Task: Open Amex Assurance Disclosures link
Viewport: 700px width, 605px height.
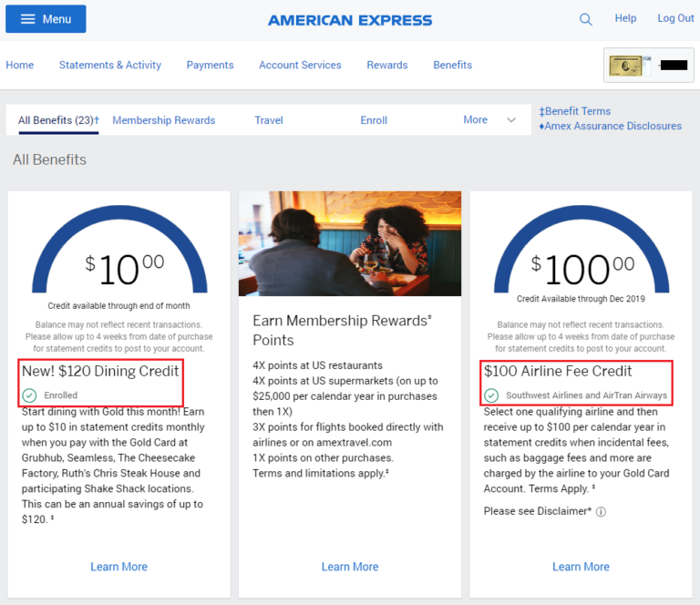Action: click(611, 126)
